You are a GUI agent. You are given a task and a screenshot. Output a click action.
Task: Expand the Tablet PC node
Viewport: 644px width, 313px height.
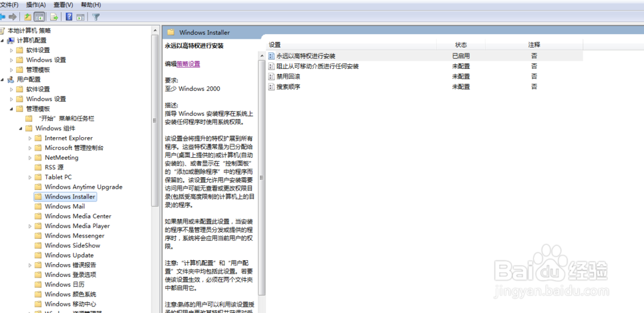30,177
